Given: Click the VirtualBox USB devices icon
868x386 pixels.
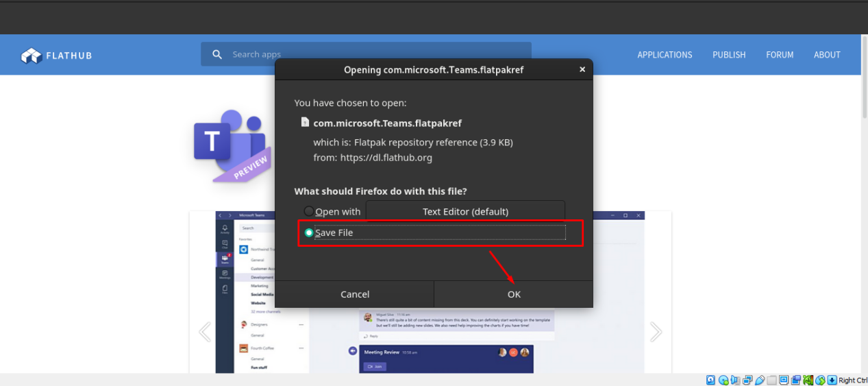Looking at the screenshot, I should (760, 380).
